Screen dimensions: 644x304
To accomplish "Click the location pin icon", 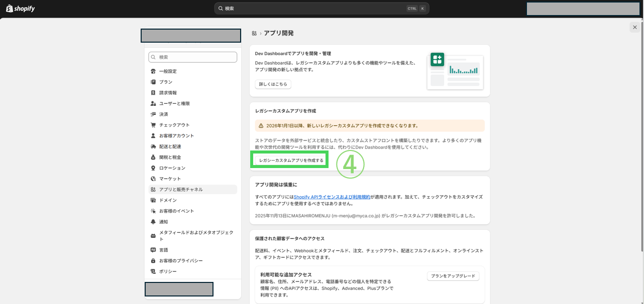I will point(153,168).
